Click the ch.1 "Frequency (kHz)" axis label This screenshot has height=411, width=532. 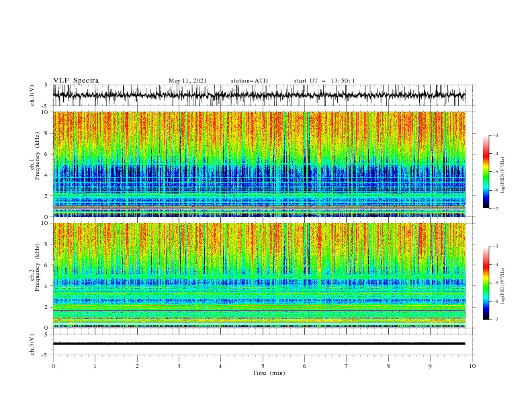[38, 156]
